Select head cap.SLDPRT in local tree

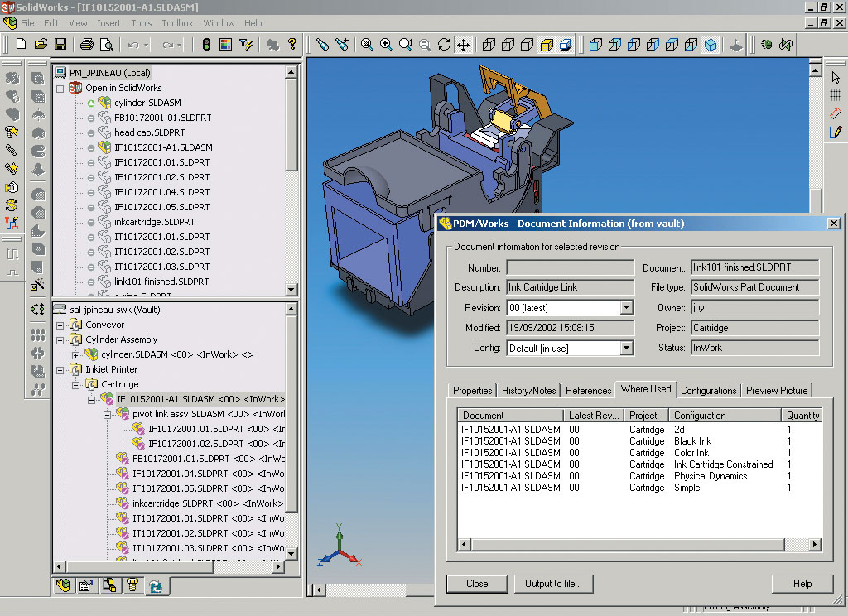coord(149,132)
